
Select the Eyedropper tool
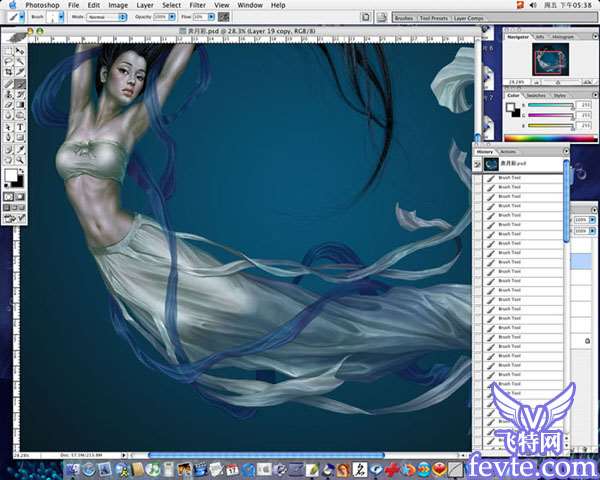coord(20,149)
